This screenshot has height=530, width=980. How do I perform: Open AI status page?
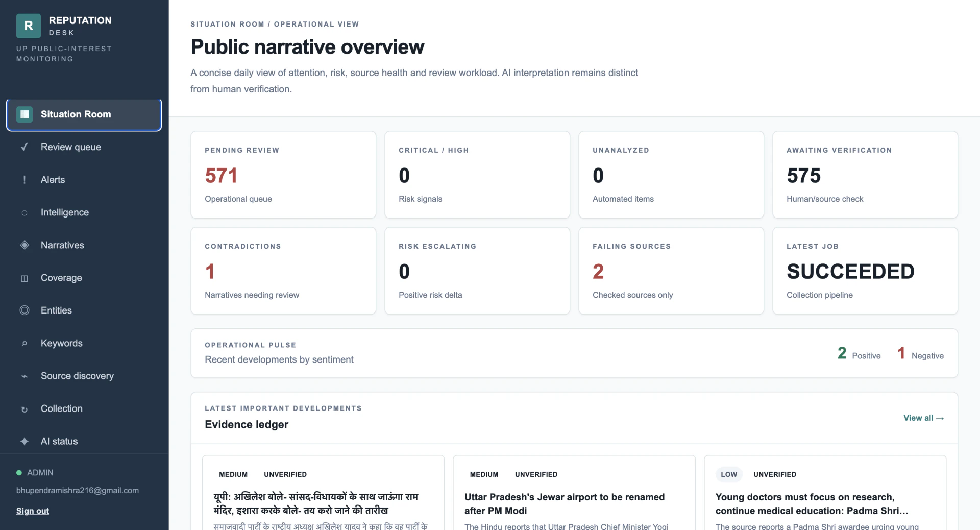[x=84, y=441]
